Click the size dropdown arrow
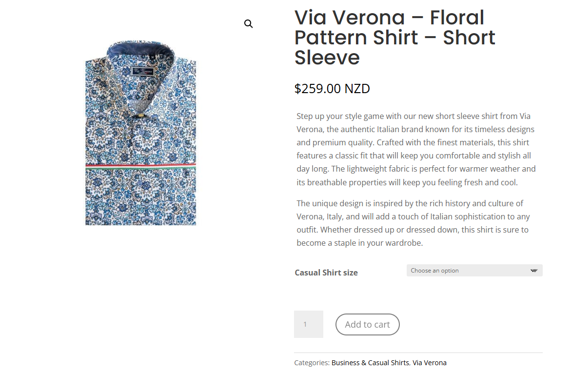This screenshot has width=571, height=392. [534, 271]
